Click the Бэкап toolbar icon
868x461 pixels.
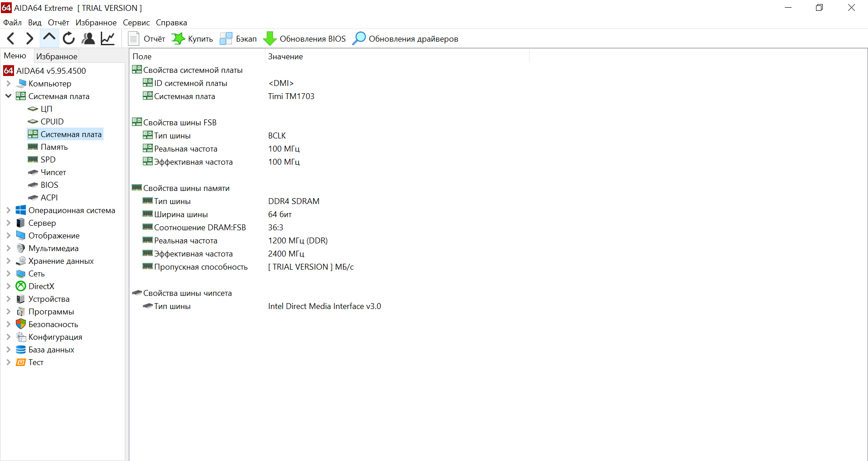(x=226, y=39)
